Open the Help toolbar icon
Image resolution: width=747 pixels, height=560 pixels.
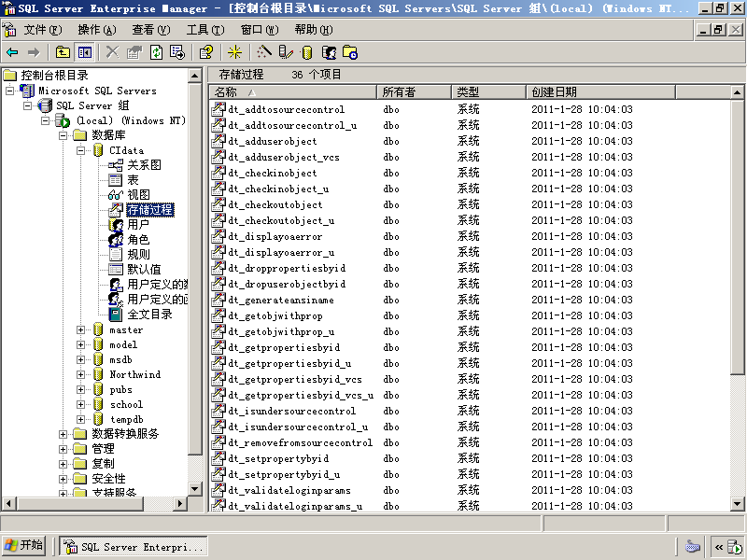pyautogui.click(x=206, y=52)
